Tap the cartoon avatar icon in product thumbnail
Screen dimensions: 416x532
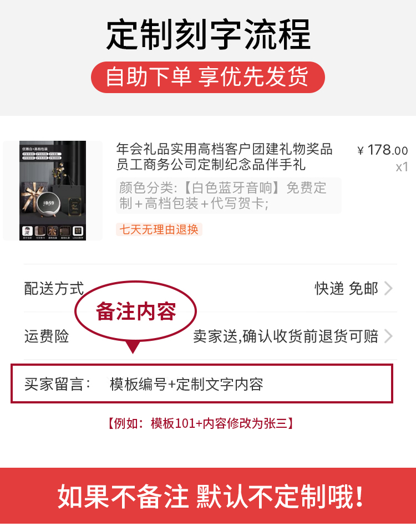coord(28,231)
